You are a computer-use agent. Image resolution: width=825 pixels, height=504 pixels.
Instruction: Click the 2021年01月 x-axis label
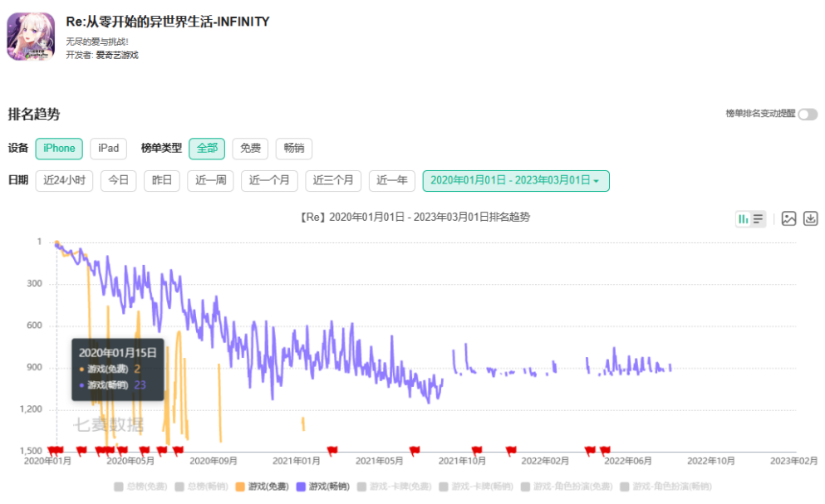pos(297,461)
